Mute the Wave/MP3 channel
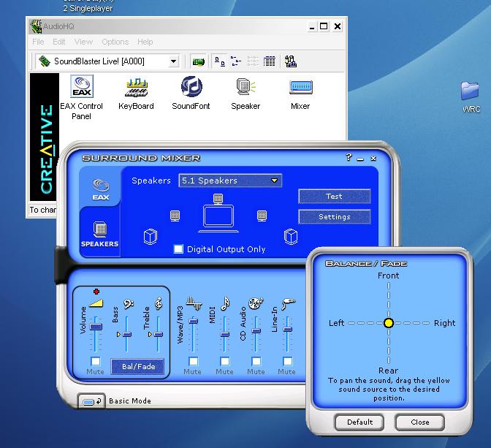The width and height of the screenshot is (491, 448). tap(193, 361)
